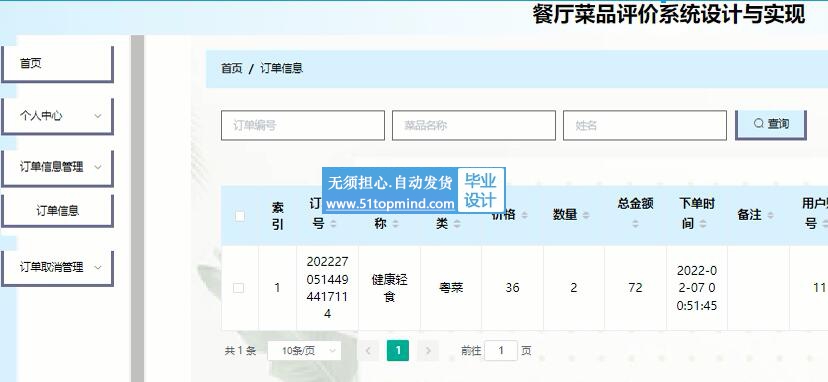Click the order time 2022-02-07 00:51:45 cell

point(697,288)
